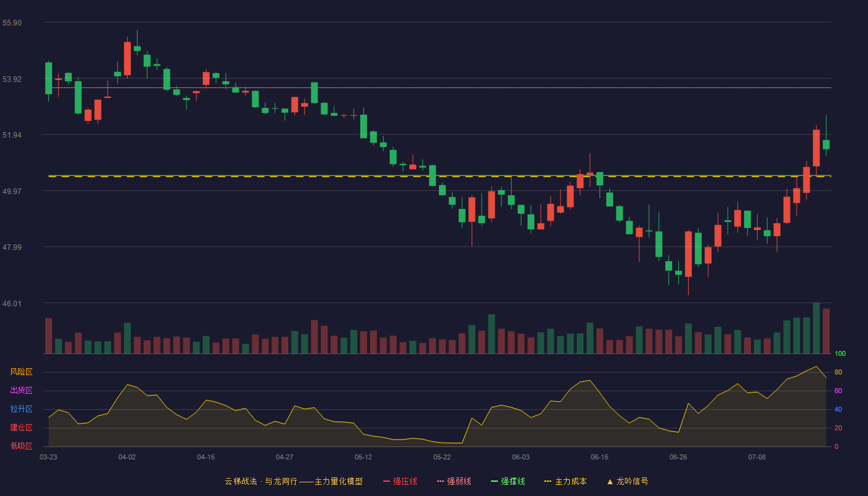This screenshot has width=868, height=496.
Task: Select the 建仓区 zone label
Action: click(x=21, y=428)
